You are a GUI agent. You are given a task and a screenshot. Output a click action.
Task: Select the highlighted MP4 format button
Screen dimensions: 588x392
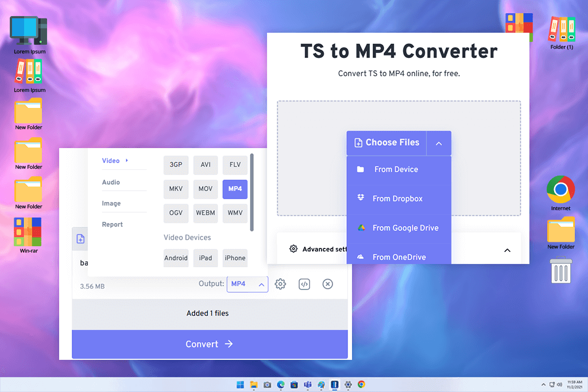click(x=235, y=189)
